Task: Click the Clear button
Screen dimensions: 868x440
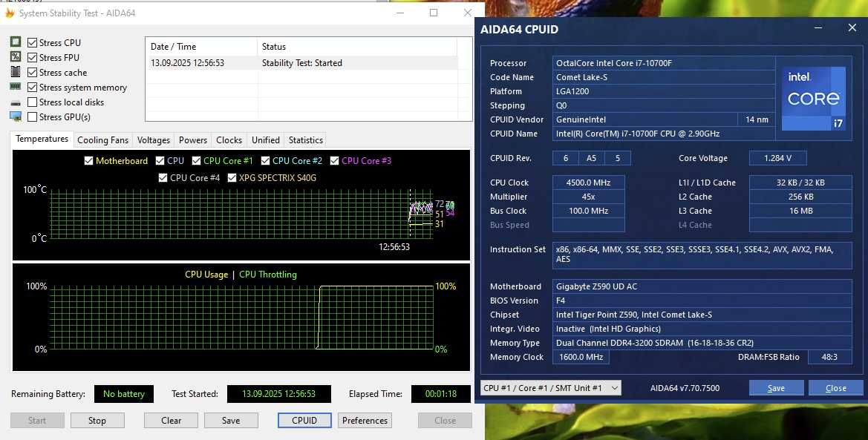Action: (171, 421)
